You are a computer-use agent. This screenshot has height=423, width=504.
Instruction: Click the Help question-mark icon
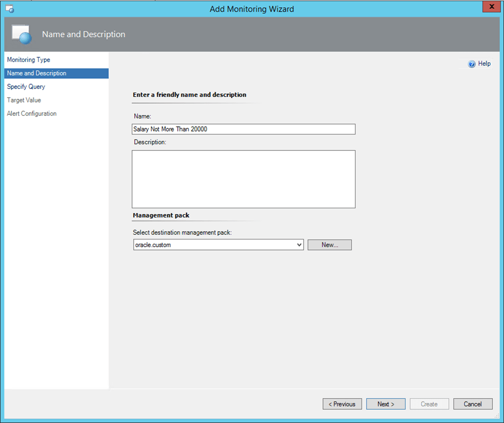472,64
